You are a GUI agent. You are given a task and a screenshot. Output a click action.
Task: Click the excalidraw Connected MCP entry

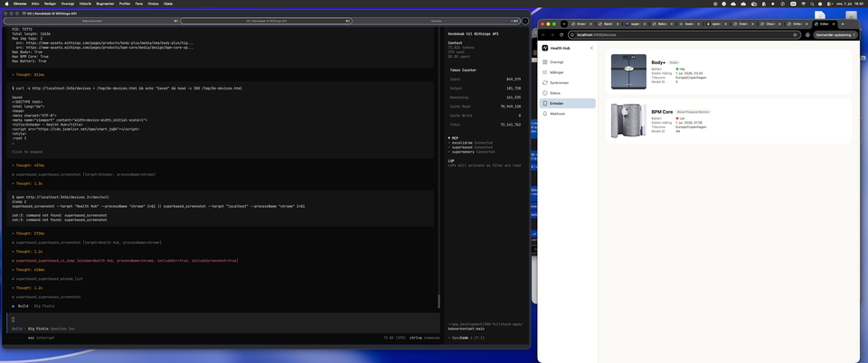(470, 143)
